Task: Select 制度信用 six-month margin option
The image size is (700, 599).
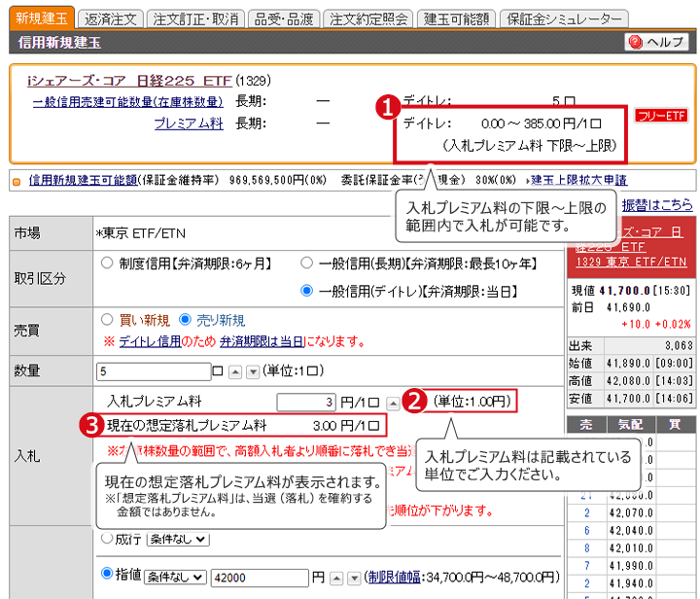Action: (107, 263)
